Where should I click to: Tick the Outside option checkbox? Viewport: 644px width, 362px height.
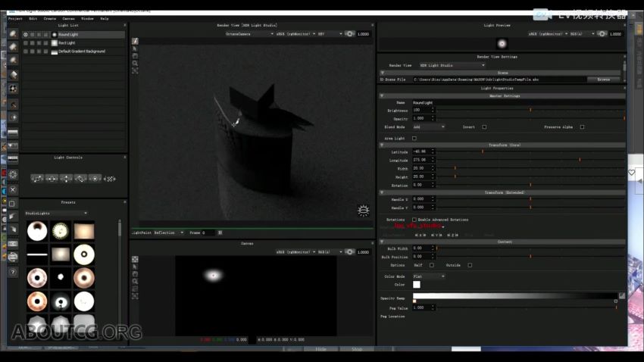click(470, 266)
